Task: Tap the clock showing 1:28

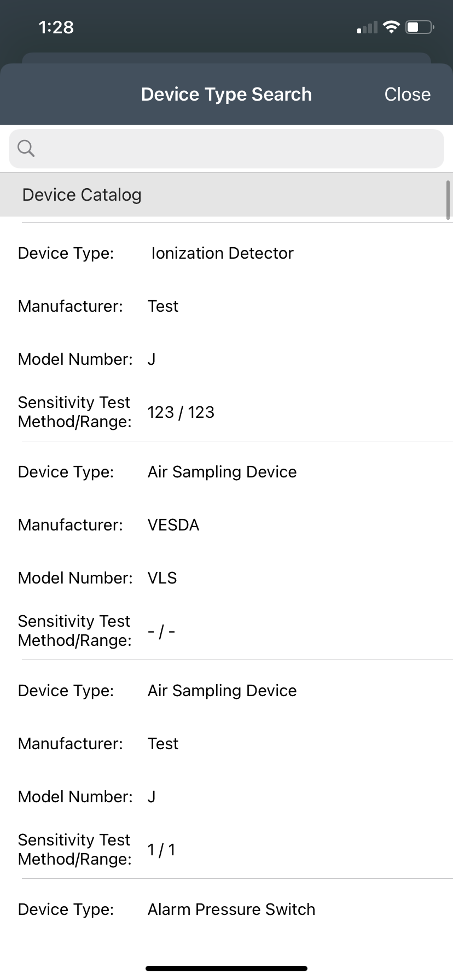Action: [56, 27]
